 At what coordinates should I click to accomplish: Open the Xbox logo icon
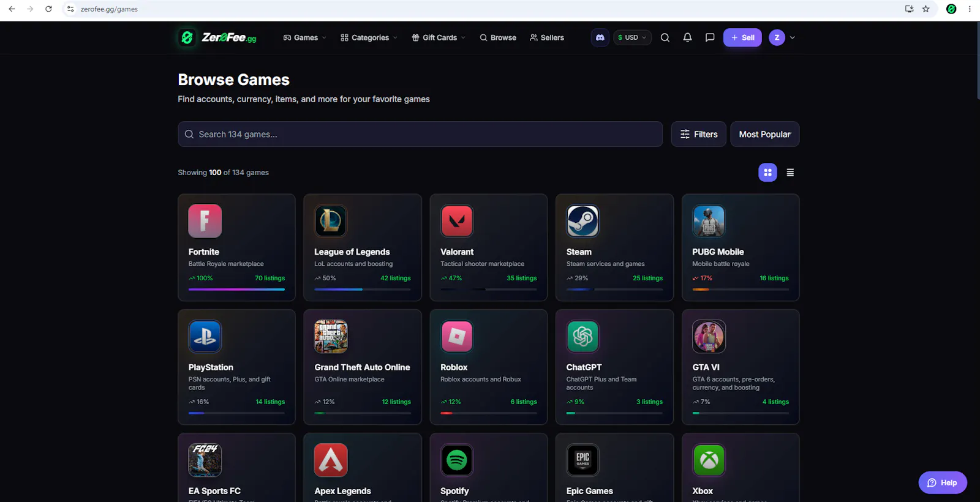coord(709,460)
